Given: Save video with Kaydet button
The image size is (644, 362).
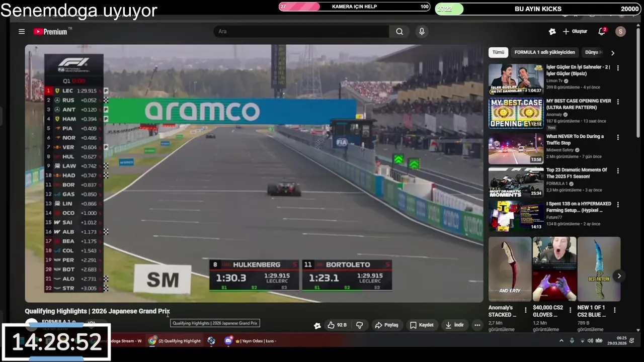Looking at the screenshot, I should click(422, 325).
